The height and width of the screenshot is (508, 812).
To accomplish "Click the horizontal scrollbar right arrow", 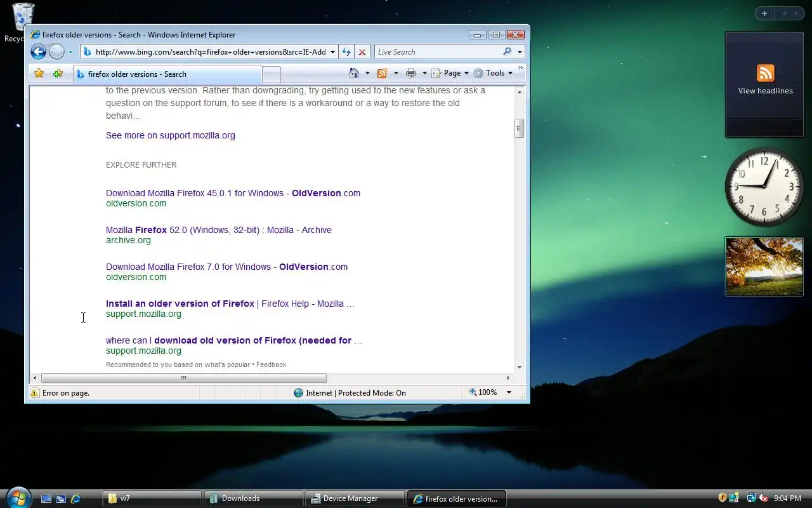I will (x=508, y=378).
